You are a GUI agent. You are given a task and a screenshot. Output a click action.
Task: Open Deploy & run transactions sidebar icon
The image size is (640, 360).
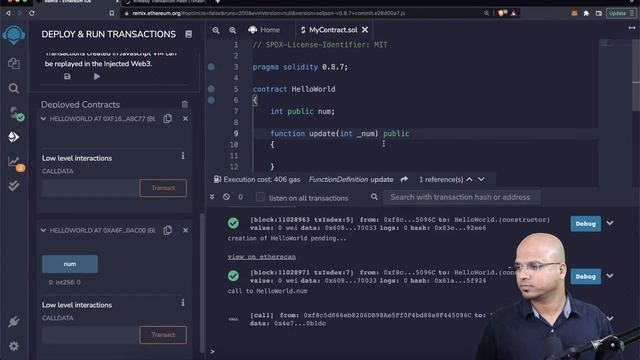[x=14, y=137]
